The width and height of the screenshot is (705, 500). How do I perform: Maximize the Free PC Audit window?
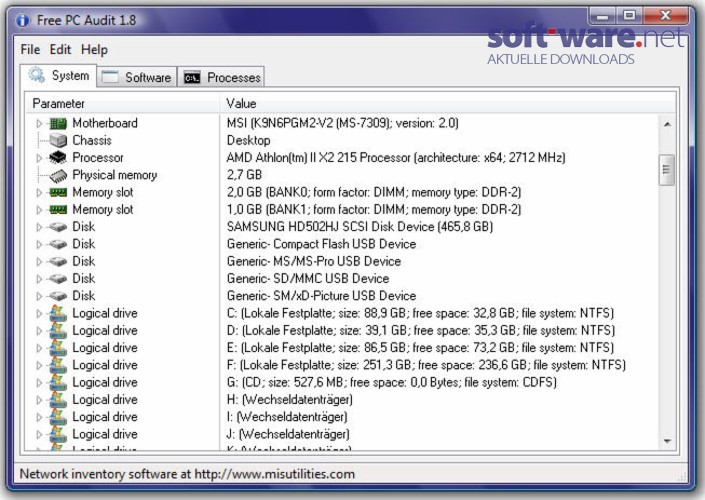629,17
